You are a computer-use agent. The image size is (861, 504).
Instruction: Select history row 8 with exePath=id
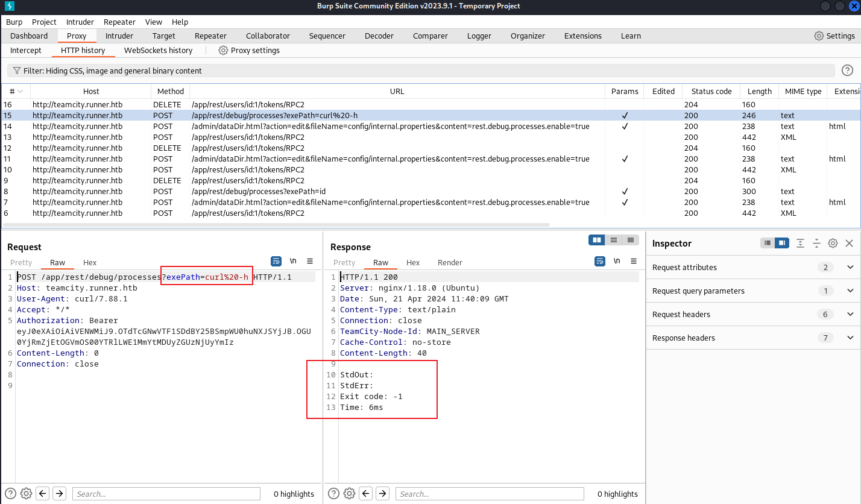[x=430, y=191]
